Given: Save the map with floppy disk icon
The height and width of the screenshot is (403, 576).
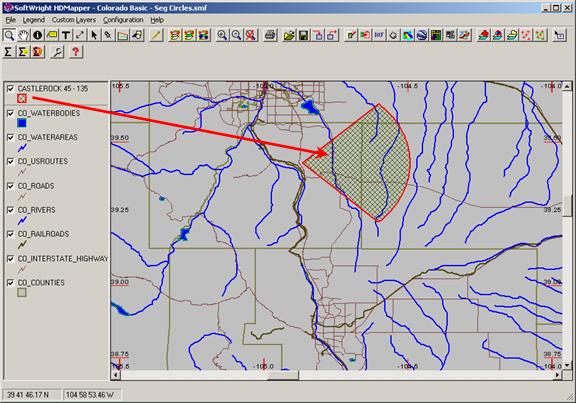Looking at the screenshot, I should tap(303, 35).
